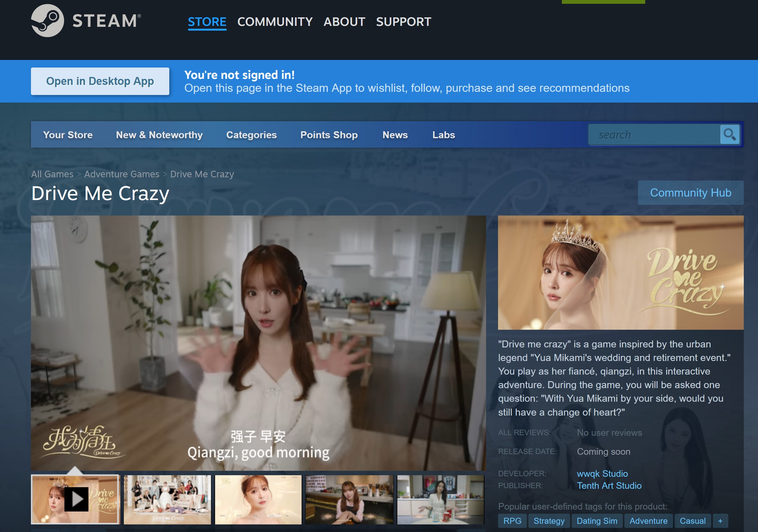The image size is (758, 532).
Task: Select the Strategy tag
Action: coord(549,521)
